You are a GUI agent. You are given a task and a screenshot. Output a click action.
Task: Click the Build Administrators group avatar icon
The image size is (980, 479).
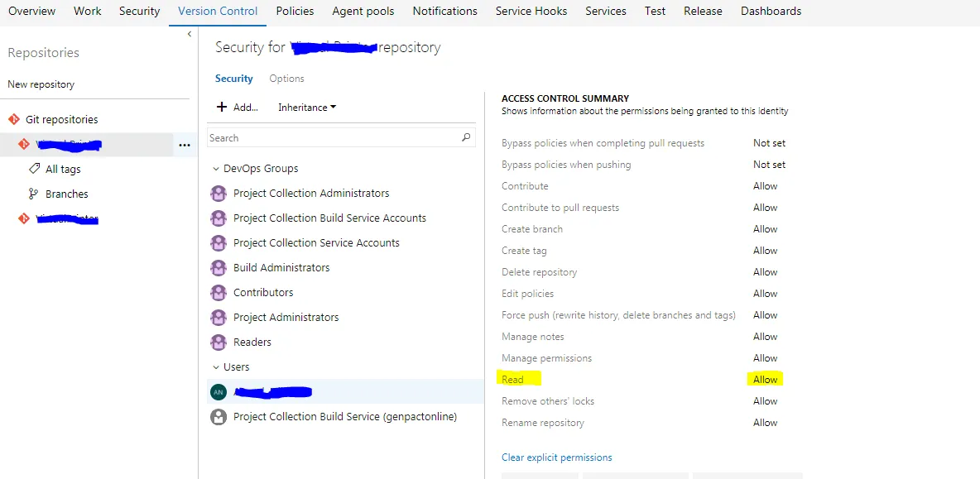pyautogui.click(x=219, y=268)
